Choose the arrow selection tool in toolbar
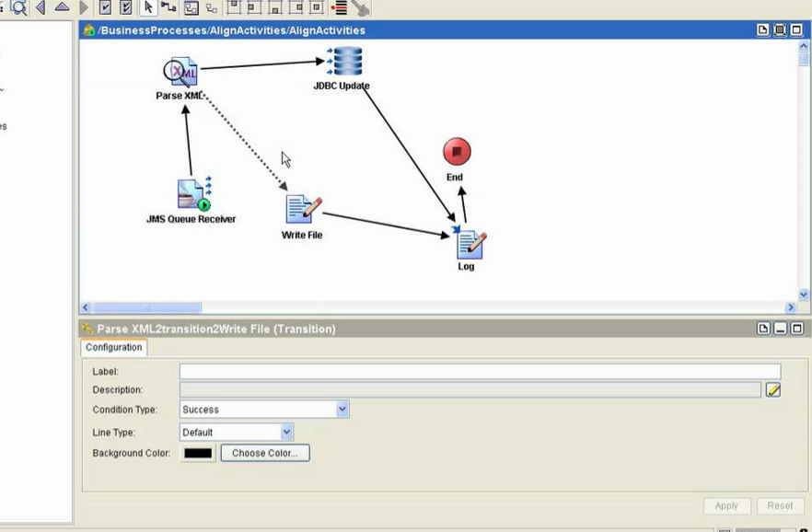The width and height of the screenshot is (812, 532). (x=149, y=7)
